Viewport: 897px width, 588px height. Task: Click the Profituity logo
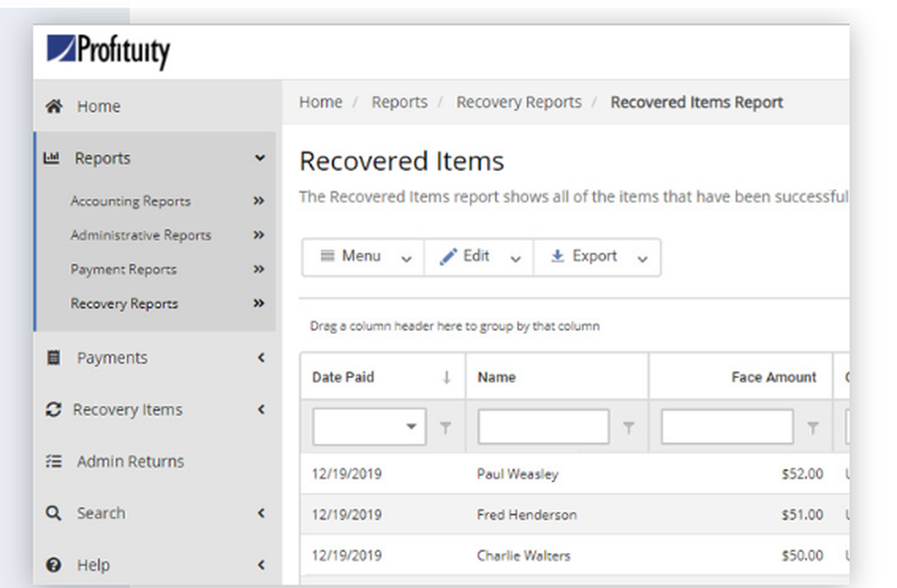coord(108,51)
